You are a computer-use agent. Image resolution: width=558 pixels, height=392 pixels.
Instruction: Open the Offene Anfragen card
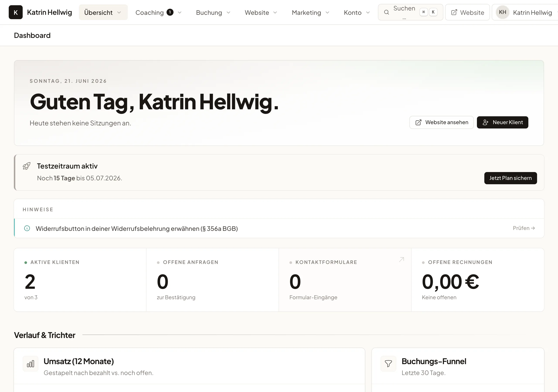coord(212,280)
